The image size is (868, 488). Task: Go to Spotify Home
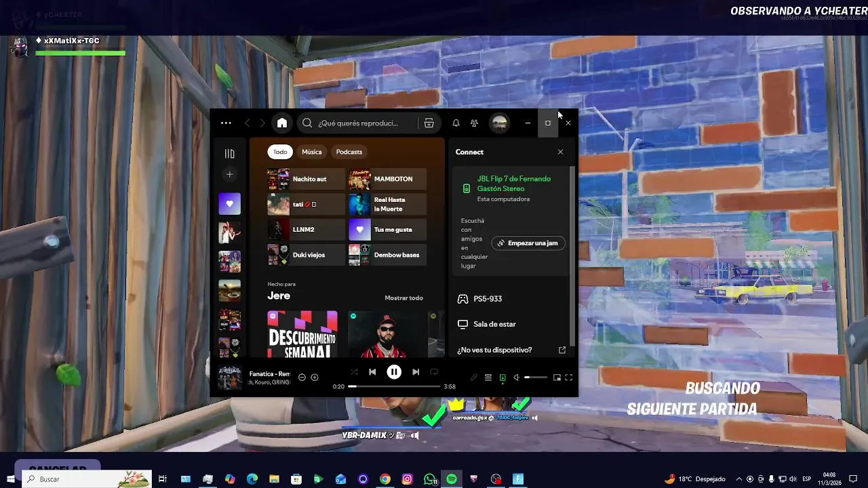point(282,123)
